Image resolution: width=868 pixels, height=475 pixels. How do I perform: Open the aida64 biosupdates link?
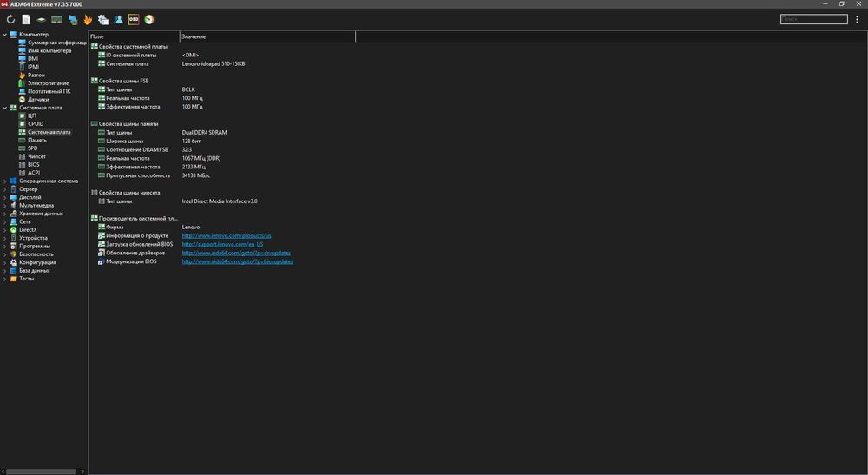coord(238,261)
